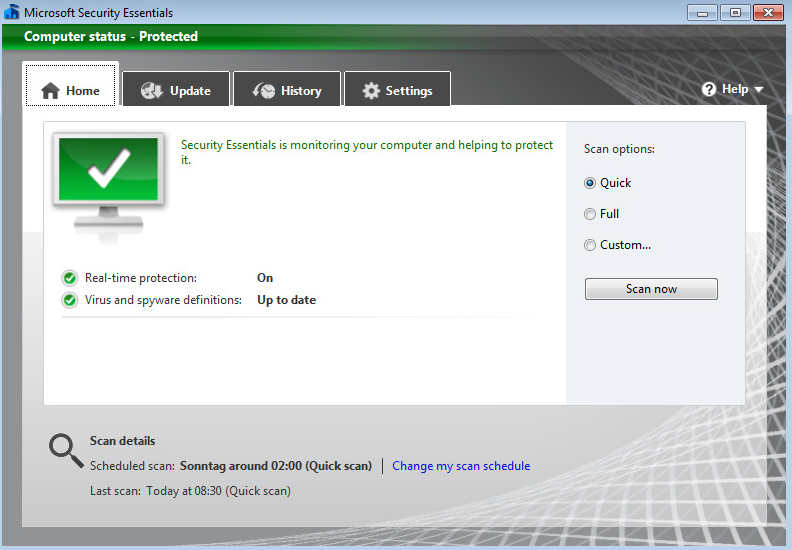Go to the Settings tab
This screenshot has height=550, width=792.
click(x=398, y=89)
